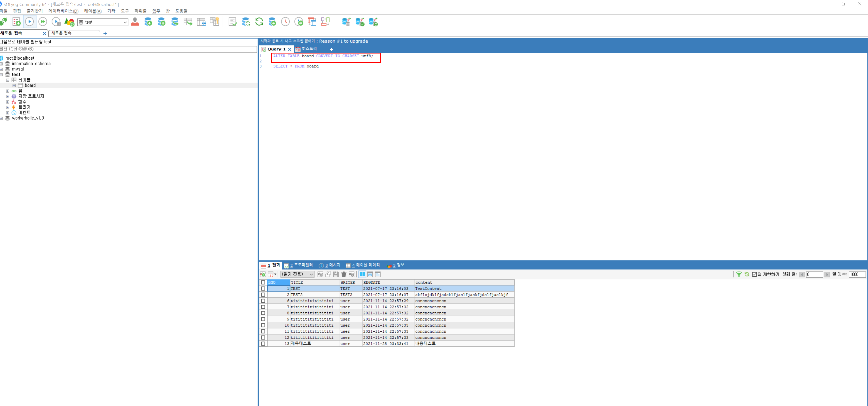Open the 도구 menu
868x406 pixels.
click(x=125, y=11)
